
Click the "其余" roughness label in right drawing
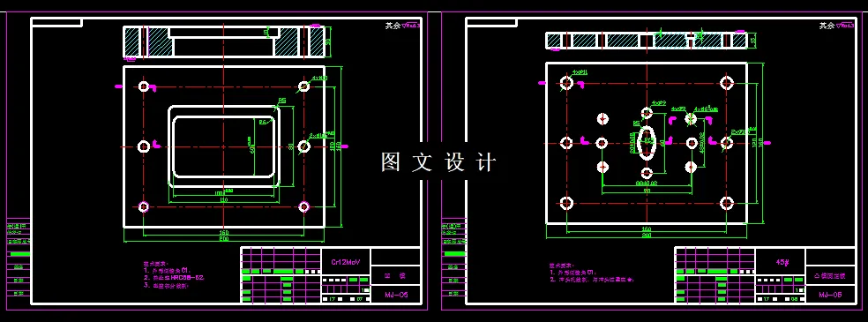pos(827,26)
